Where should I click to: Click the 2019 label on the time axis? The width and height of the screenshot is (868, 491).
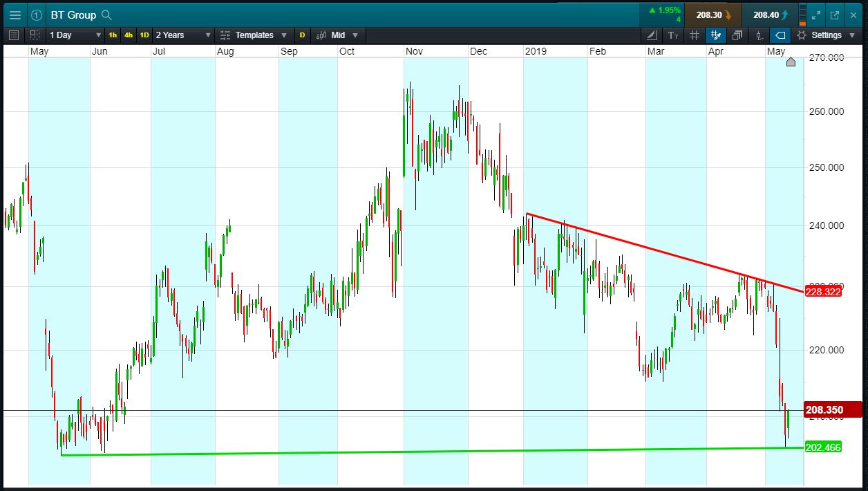click(536, 52)
